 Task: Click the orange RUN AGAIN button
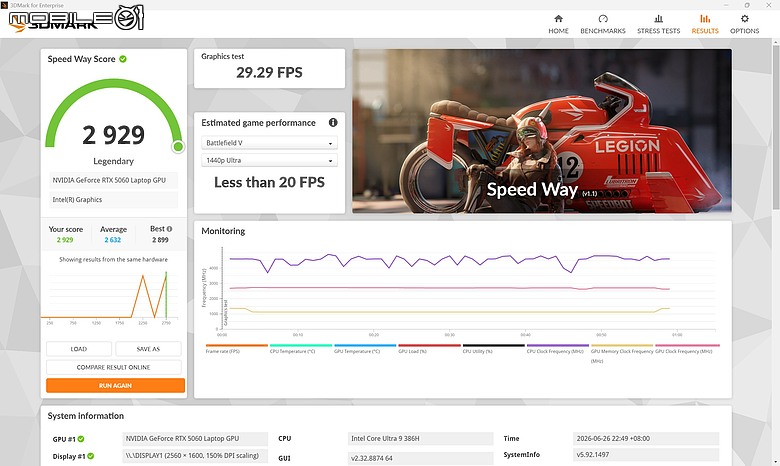click(115, 385)
